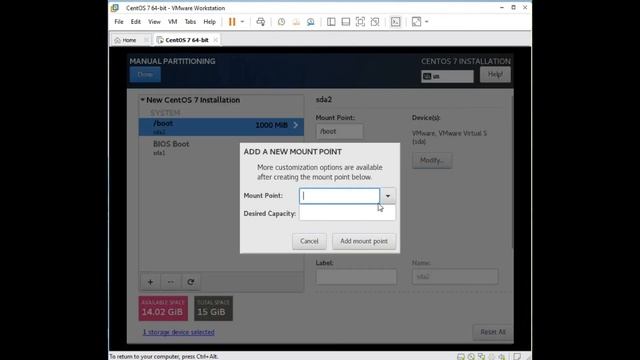The image size is (640, 360).
Task: Click the us keyboard layout indicator
Action: pos(447,76)
